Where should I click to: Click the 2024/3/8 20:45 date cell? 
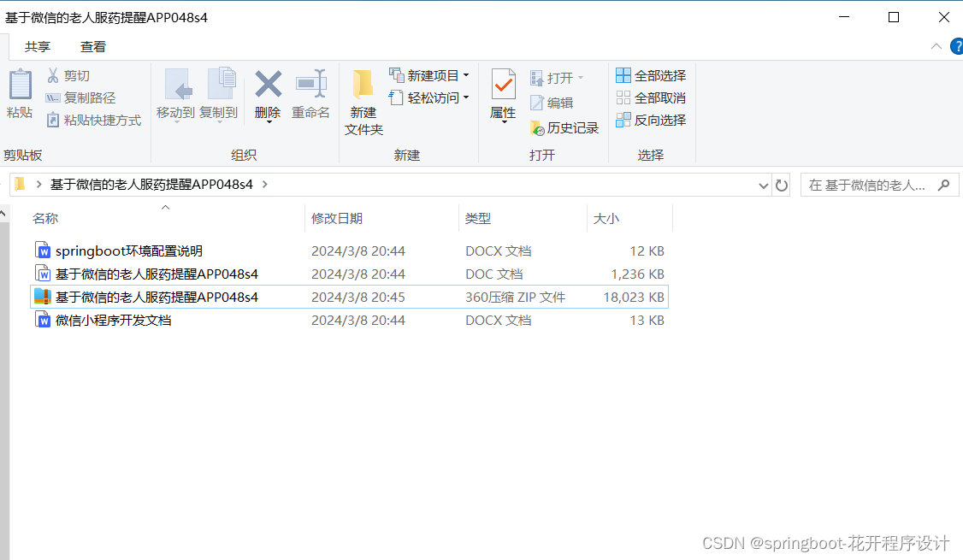(x=358, y=298)
